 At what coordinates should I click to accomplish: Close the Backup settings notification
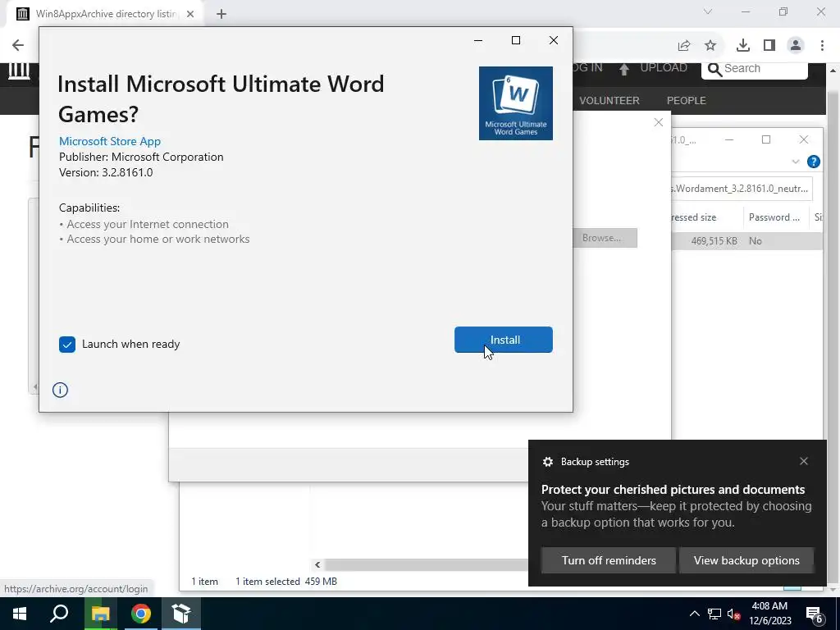pyautogui.click(x=804, y=461)
